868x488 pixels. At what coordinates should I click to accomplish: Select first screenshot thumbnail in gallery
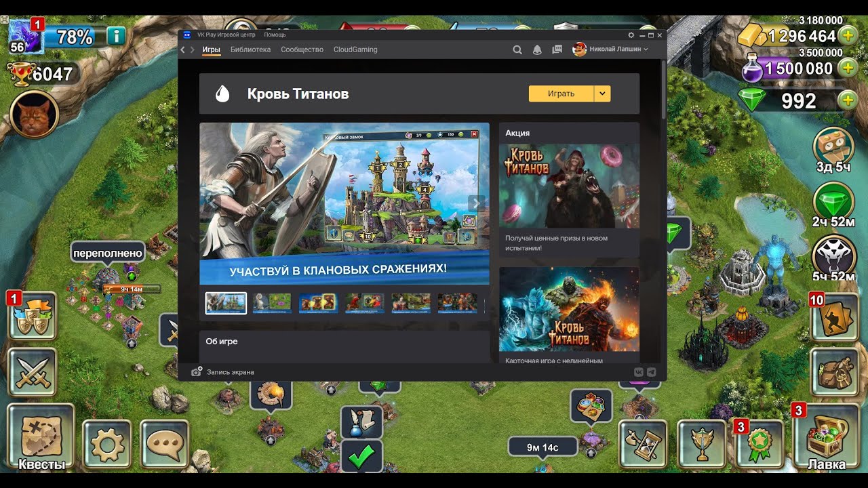point(226,303)
